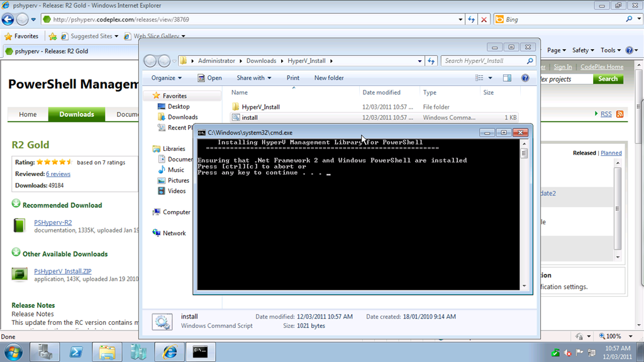Open Windows Explorer taskbar icon
This screenshot has height=362, width=644.
[x=107, y=352]
